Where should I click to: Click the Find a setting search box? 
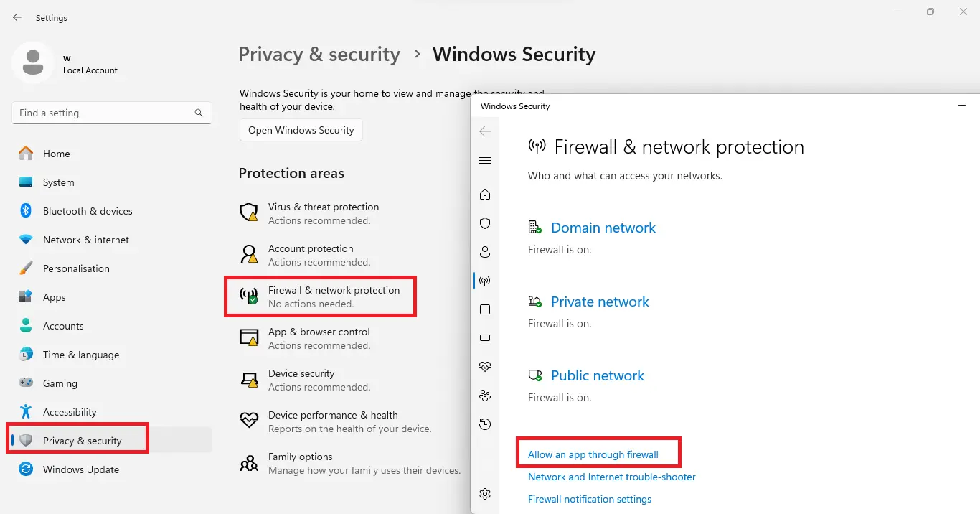tap(112, 113)
